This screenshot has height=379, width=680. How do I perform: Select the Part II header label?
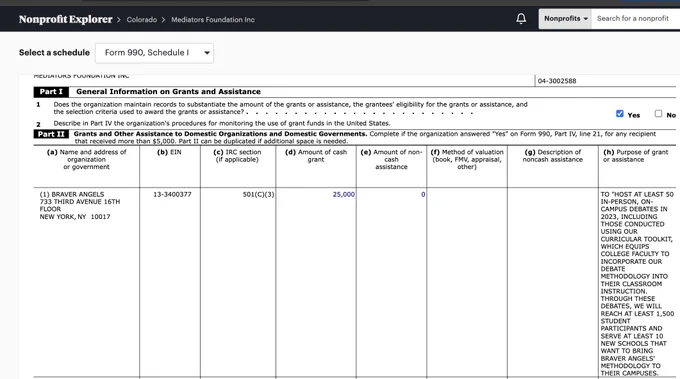51,134
